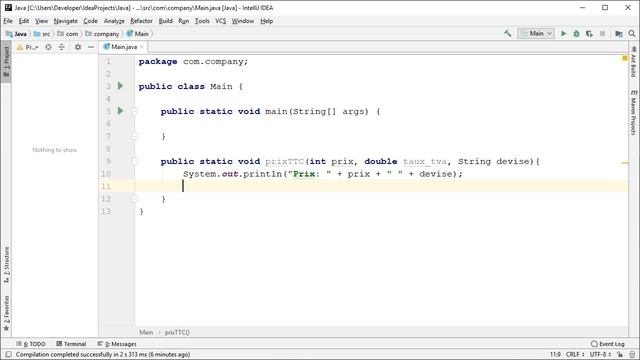The height and width of the screenshot is (360, 640).
Task: Open the Project tool window side tab
Action: (x=6, y=61)
